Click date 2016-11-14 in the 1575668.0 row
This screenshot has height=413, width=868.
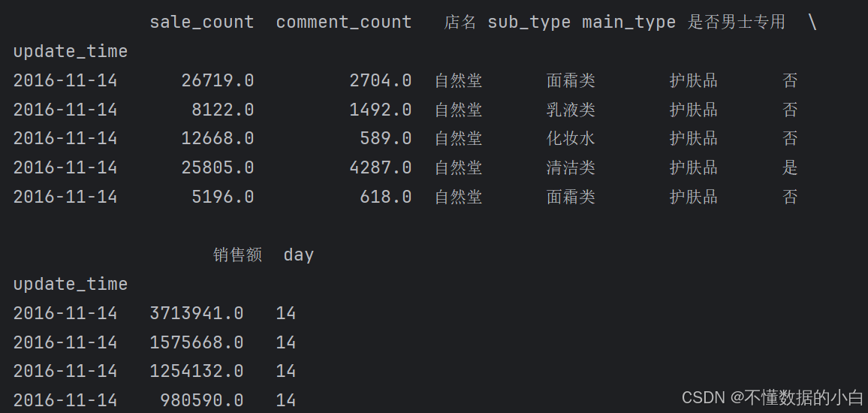(x=65, y=342)
